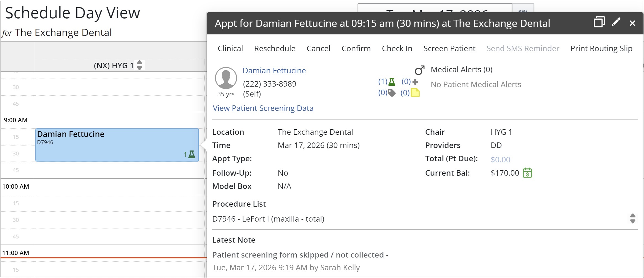This screenshot has height=278, width=644.
Task: Click the edit pencil icon in popup header
Action: (616, 22)
